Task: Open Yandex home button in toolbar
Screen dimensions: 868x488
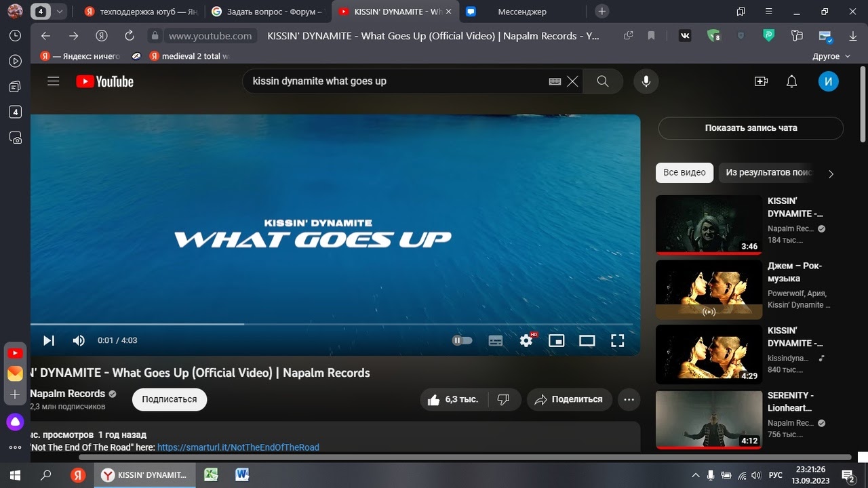Action: point(102,36)
